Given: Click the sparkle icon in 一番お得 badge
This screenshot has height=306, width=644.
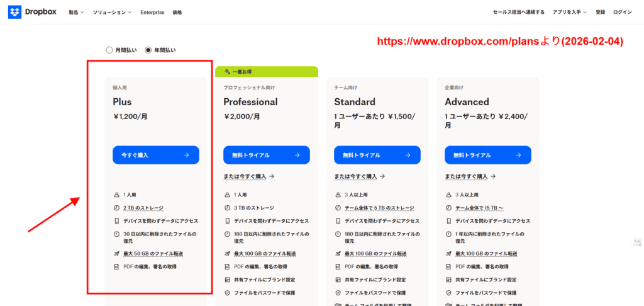Looking at the screenshot, I should click(x=226, y=72).
